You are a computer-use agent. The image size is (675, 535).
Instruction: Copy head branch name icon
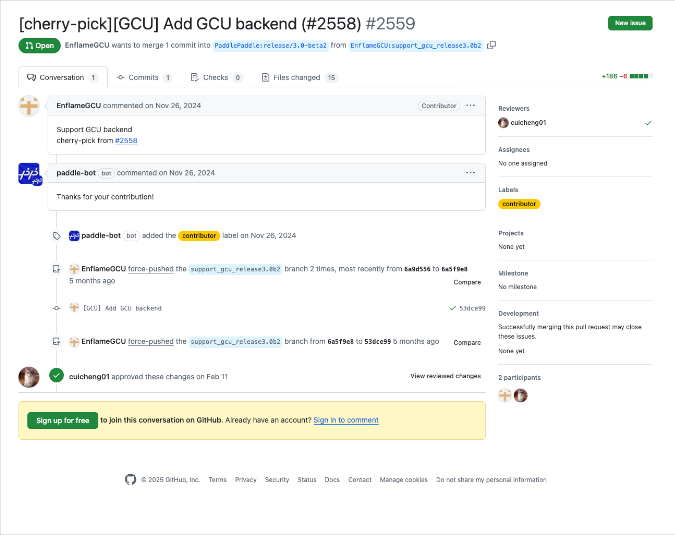(x=491, y=45)
